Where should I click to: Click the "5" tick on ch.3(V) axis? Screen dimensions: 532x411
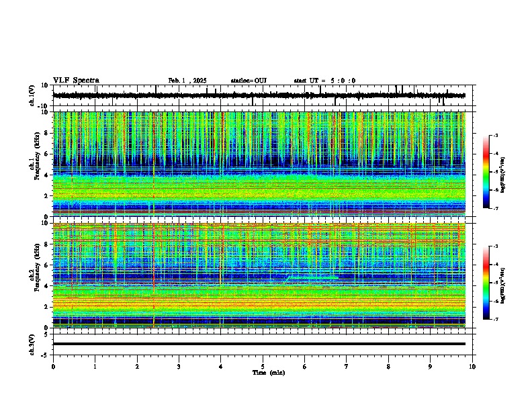click(x=46, y=334)
